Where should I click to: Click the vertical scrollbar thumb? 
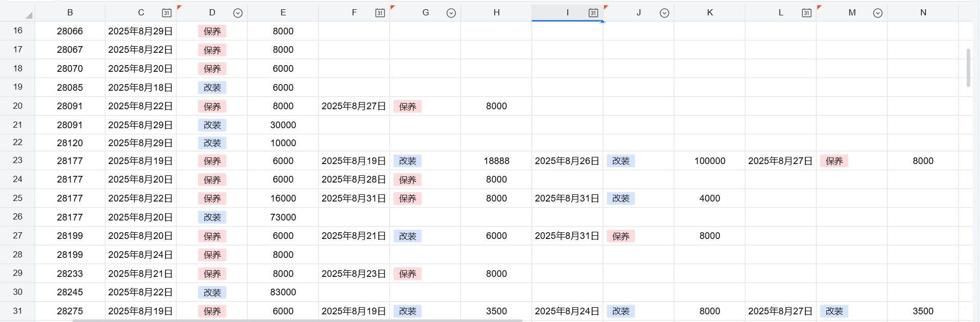[968, 68]
